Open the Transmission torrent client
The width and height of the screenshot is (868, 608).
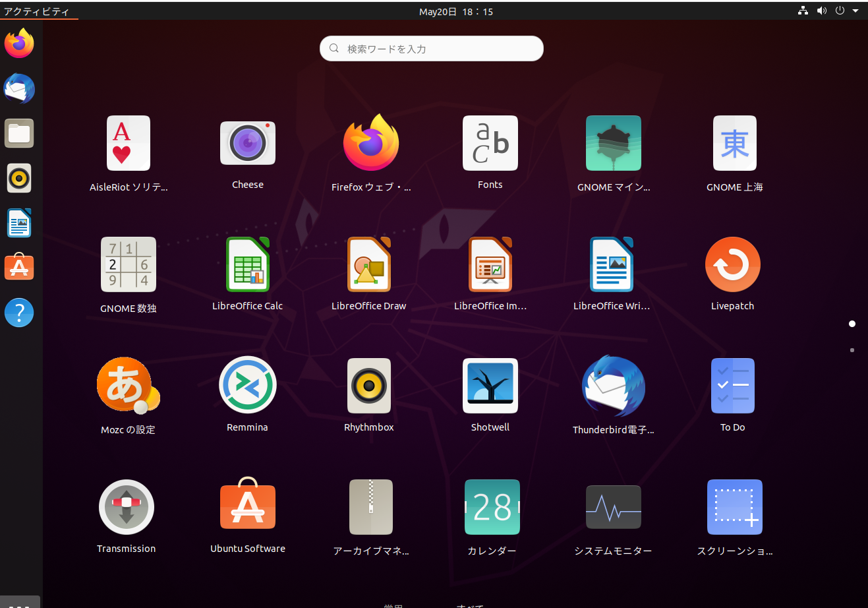click(127, 507)
